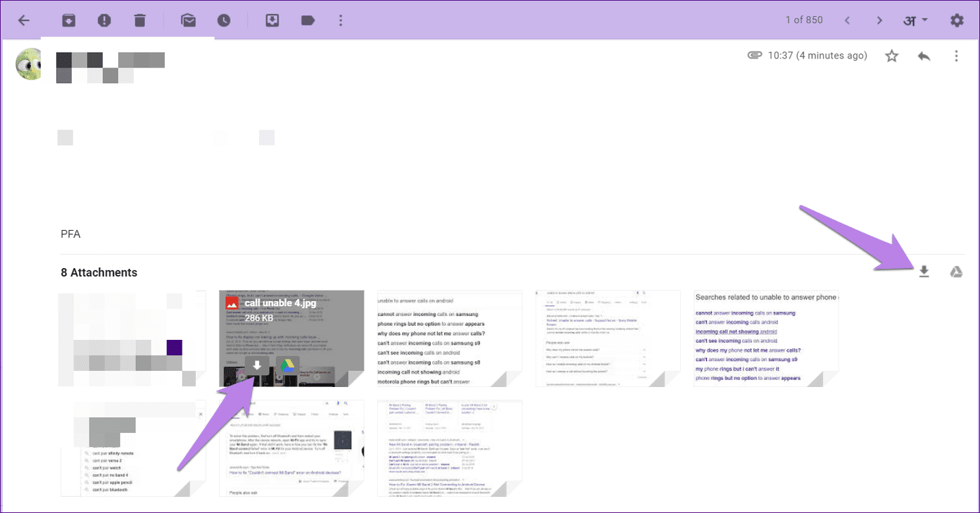The height and width of the screenshot is (513, 980).
Task: Mark the email as unread
Action: pos(188,20)
